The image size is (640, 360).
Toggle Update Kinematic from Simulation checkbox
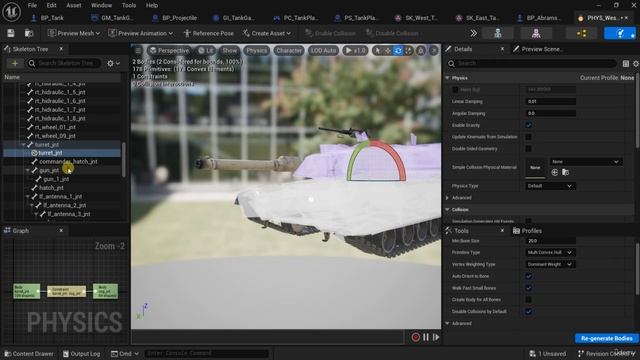pos(529,137)
